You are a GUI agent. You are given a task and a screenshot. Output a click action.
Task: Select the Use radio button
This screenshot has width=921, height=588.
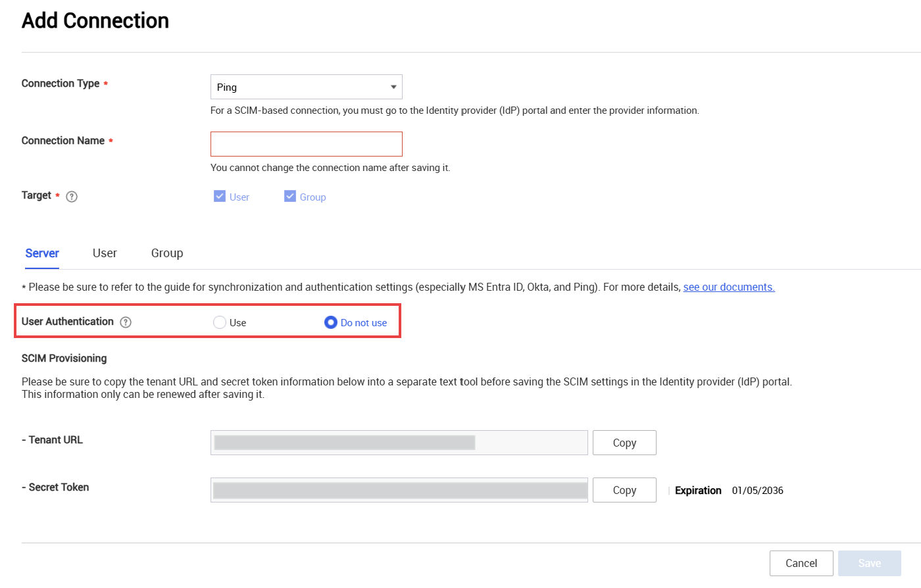click(x=219, y=322)
